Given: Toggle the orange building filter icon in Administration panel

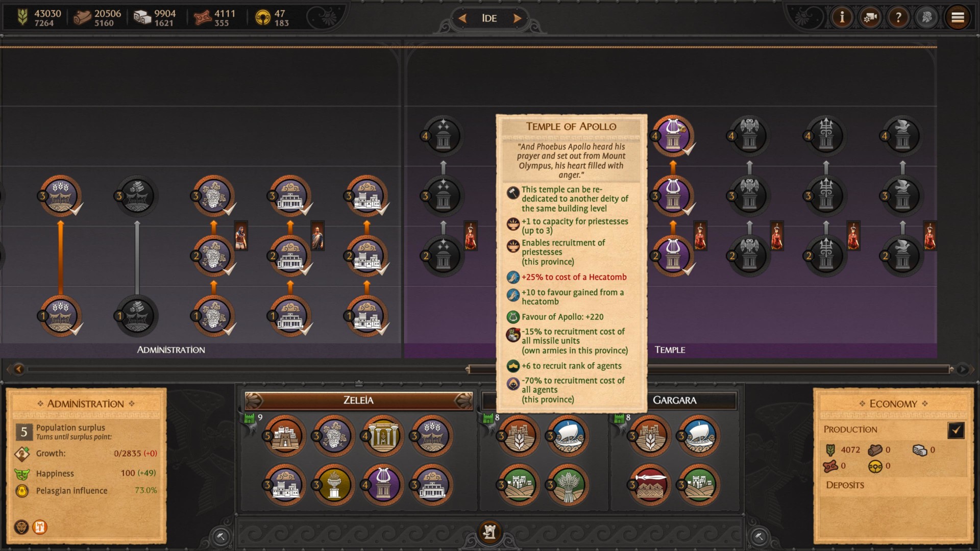Looking at the screenshot, I should click(x=40, y=527).
